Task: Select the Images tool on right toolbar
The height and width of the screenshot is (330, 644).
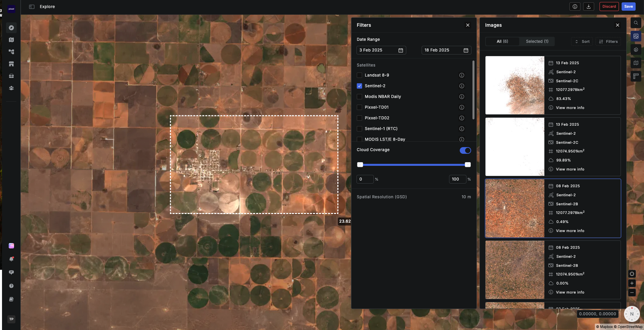Action: (x=636, y=36)
